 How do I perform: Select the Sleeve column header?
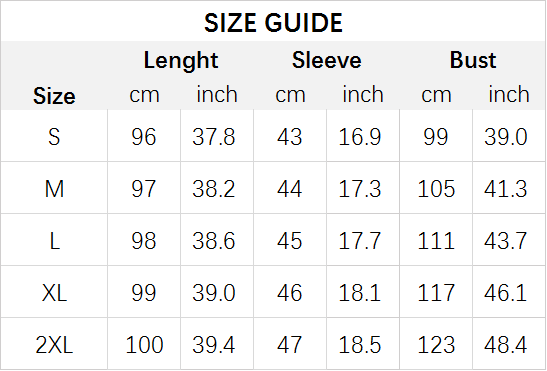327,60
